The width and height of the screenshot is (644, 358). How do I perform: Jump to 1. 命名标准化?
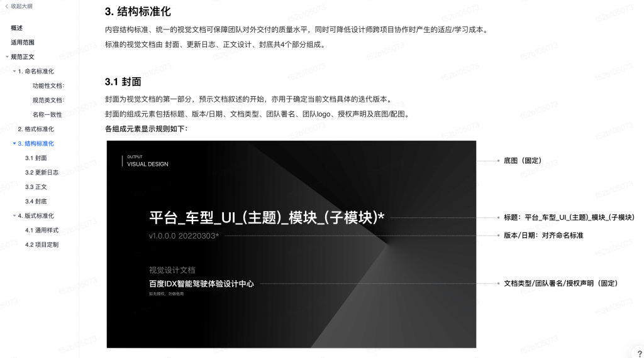(36, 72)
